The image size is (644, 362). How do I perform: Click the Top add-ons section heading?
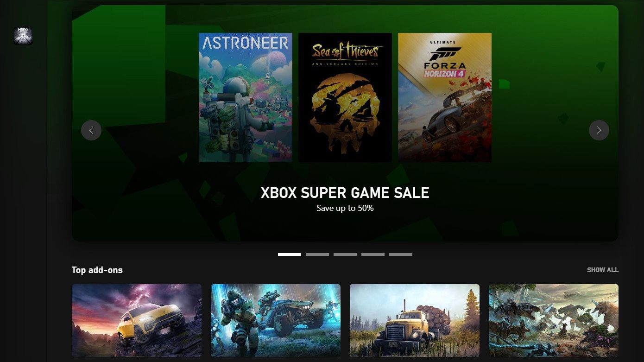97,270
